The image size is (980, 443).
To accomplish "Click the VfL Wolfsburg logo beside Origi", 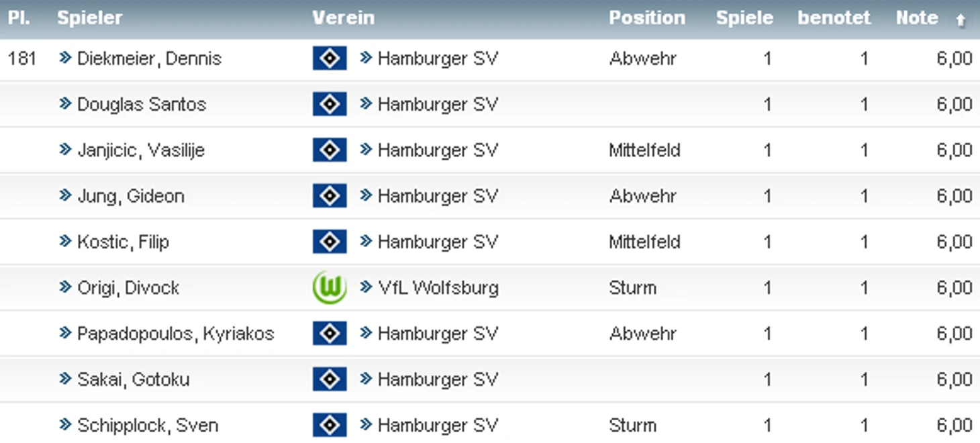I will point(330,287).
